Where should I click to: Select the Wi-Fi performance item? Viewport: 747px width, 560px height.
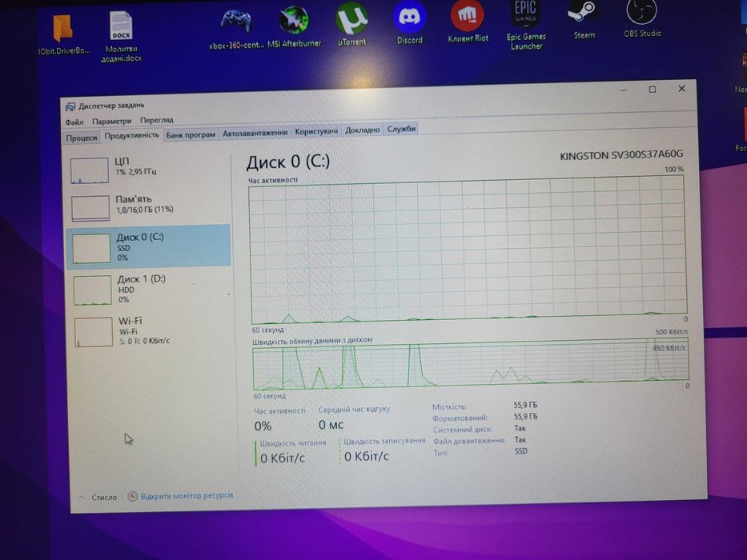point(151,330)
